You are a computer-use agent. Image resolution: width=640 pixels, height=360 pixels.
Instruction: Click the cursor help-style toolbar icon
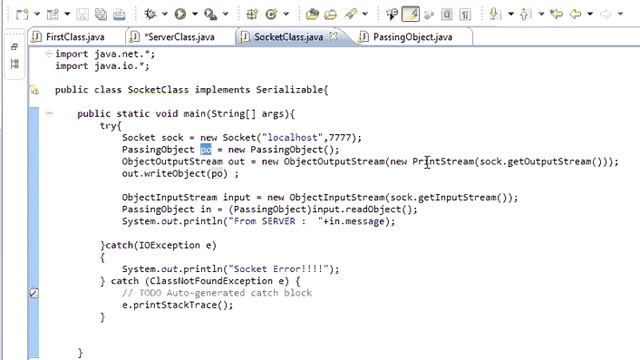pyautogui.click(x=391, y=14)
